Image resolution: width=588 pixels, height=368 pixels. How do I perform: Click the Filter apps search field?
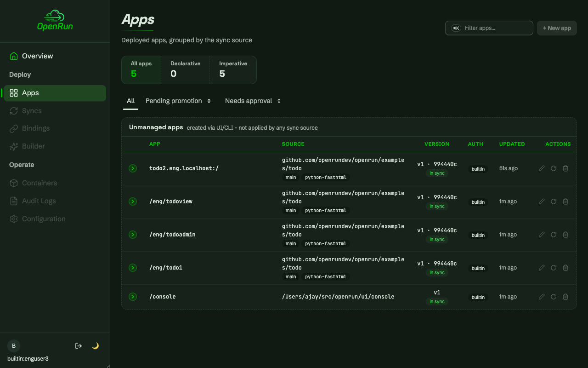tap(489, 28)
